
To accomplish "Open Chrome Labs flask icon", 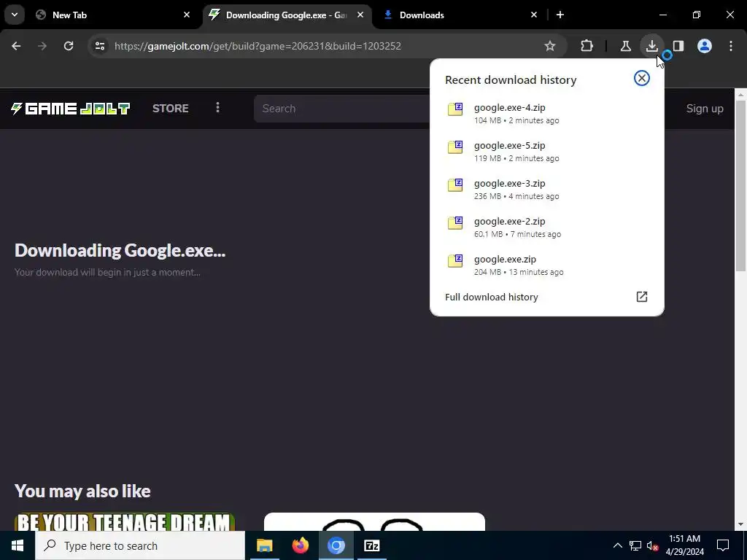I will click(625, 46).
